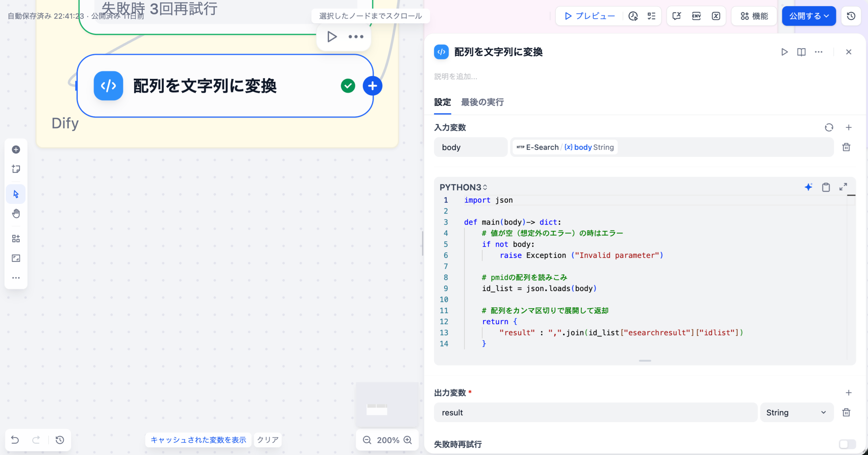
Task: Expand the code editor to fullscreen
Action: [843, 187]
